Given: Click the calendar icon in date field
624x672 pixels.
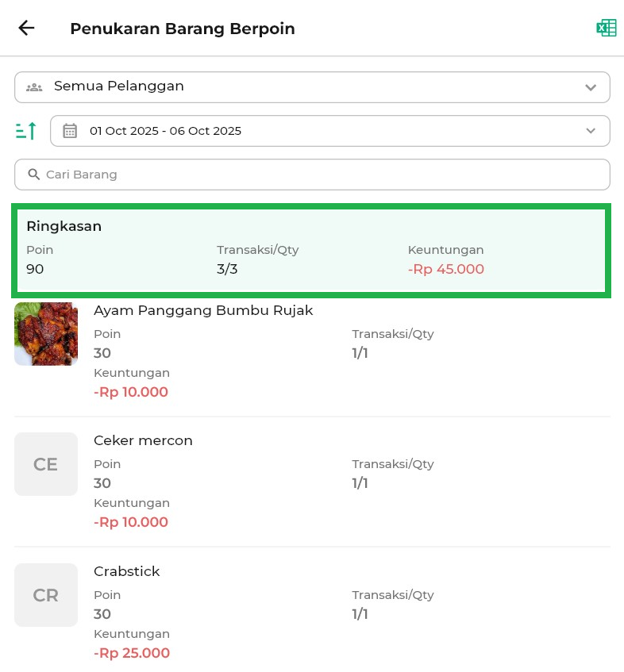Looking at the screenshot, I should point(70,131).
